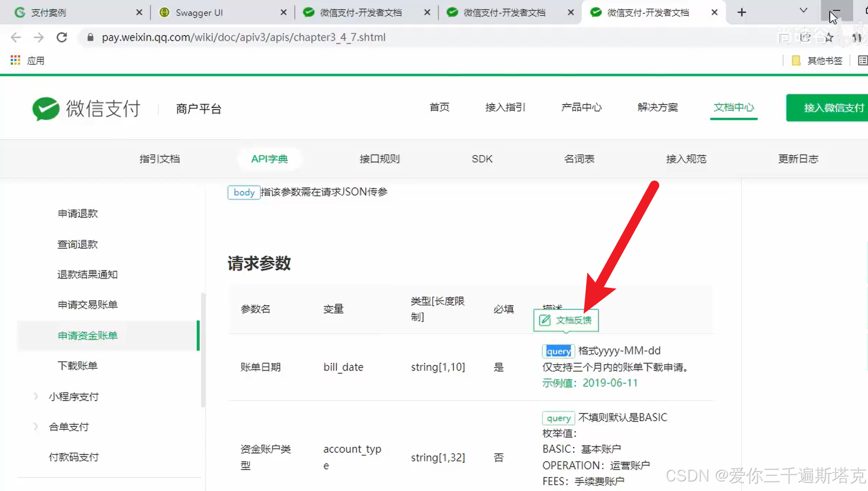Select the API字典 sub-tab

click(x=270, y=159)
